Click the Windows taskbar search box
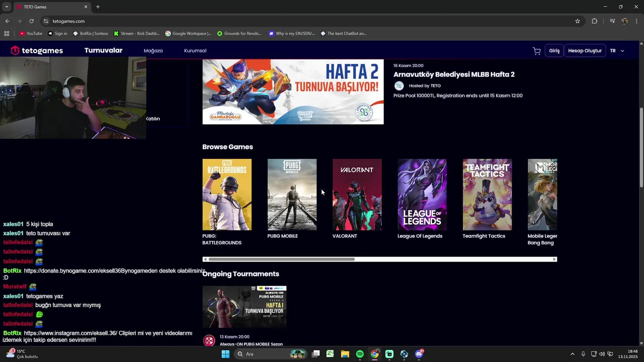This screenshot has width=644, height=362. 270,354
